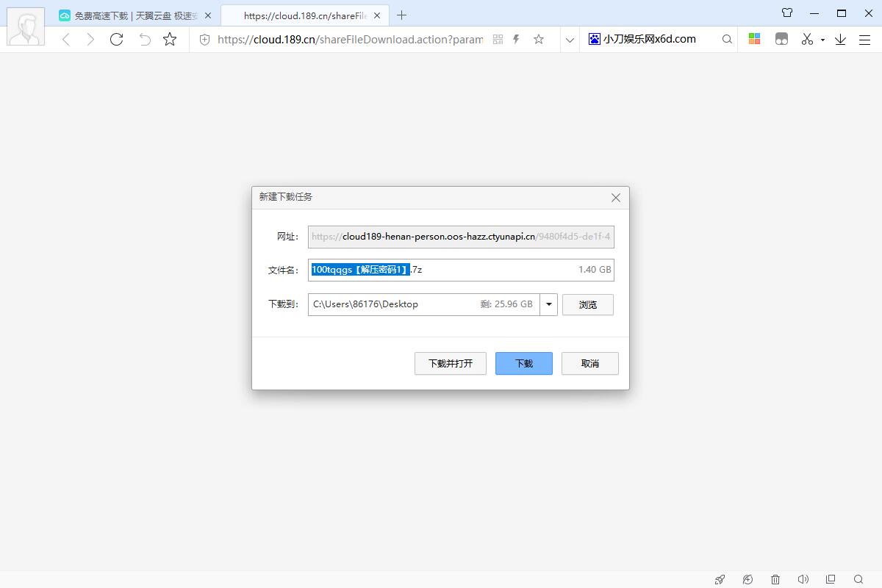Click the refresh page icon

[x=116, y=40]
